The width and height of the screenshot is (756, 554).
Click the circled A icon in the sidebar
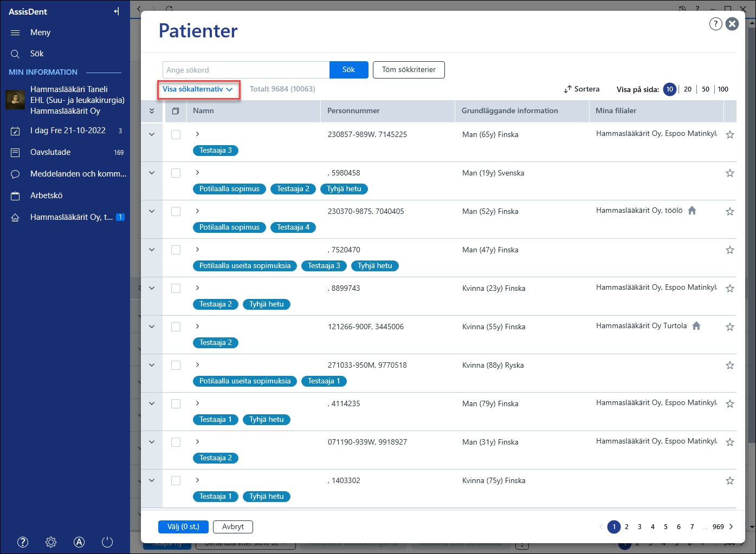[x=79, y=542]
